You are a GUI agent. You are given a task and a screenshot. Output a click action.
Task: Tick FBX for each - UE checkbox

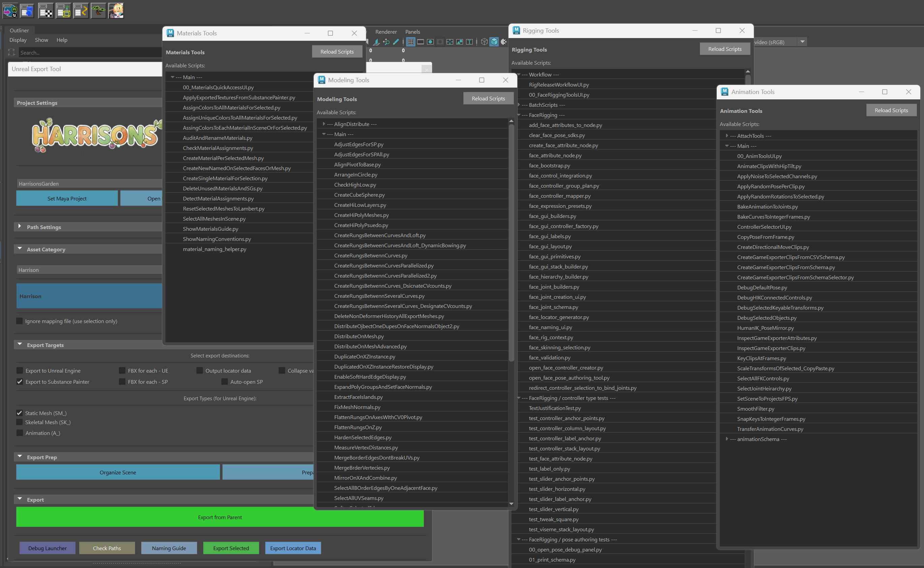122,370
